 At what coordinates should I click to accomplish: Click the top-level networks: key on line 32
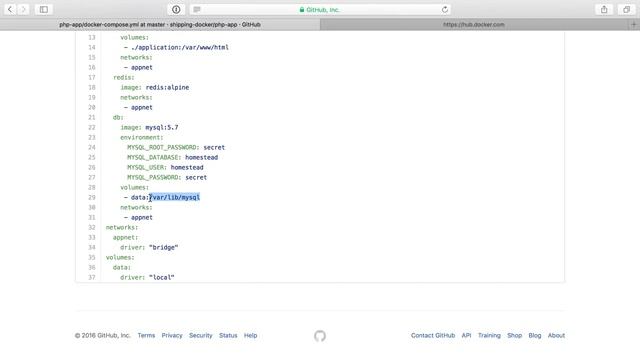[x=122, y=227]
